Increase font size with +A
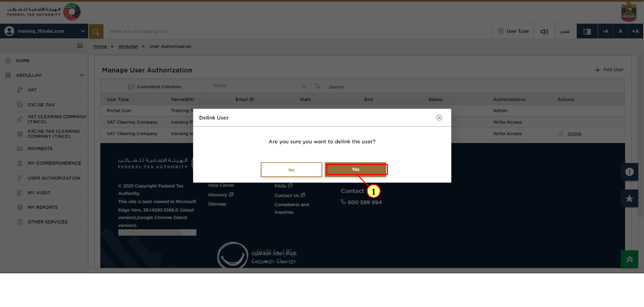644x307 pixels. pos(635,31)
